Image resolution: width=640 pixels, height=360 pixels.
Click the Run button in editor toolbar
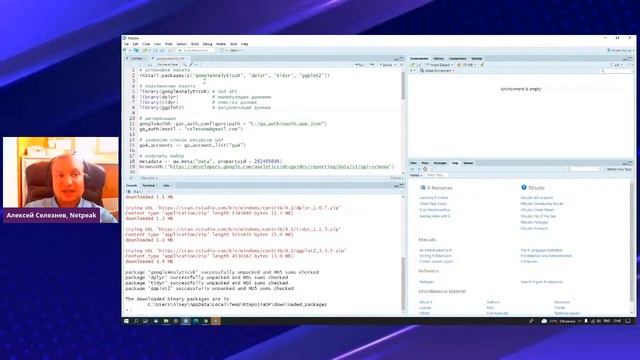point(360,64)
